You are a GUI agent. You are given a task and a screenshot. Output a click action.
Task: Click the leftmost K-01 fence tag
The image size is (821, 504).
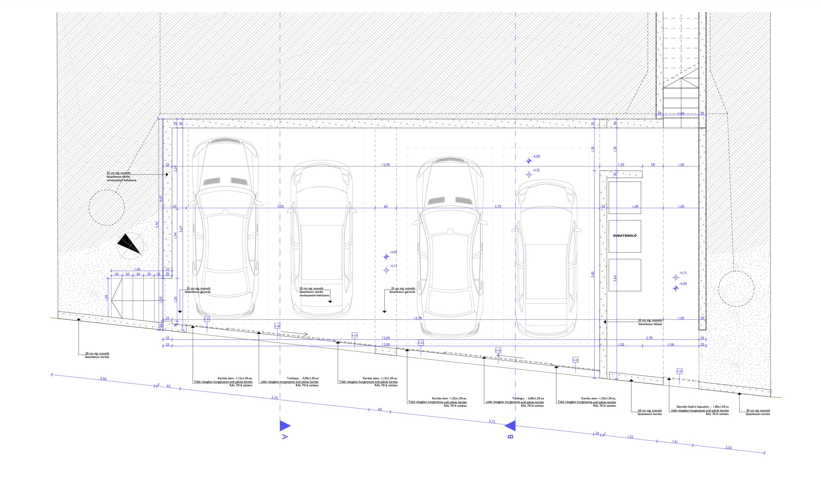pos(207,319)
